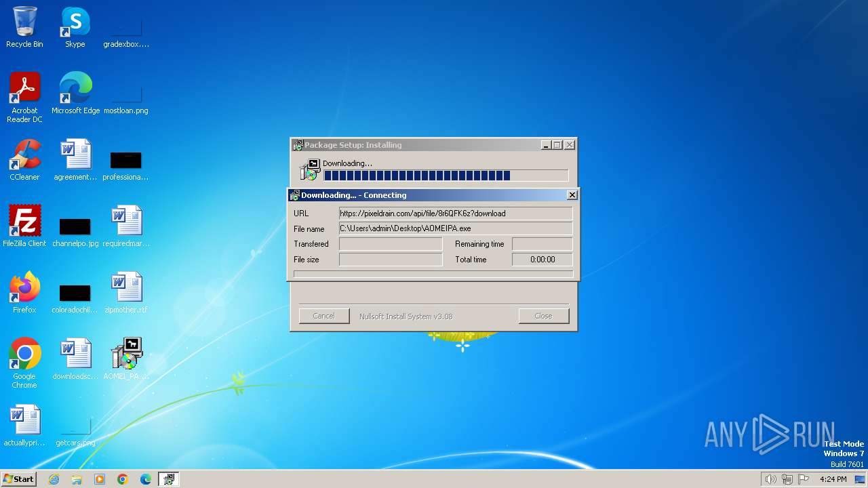This screenshot has height=488, width=868.
Task: Open Internet Explorer from taskbar
Action: pyautogui.click(x=54, y=479)
